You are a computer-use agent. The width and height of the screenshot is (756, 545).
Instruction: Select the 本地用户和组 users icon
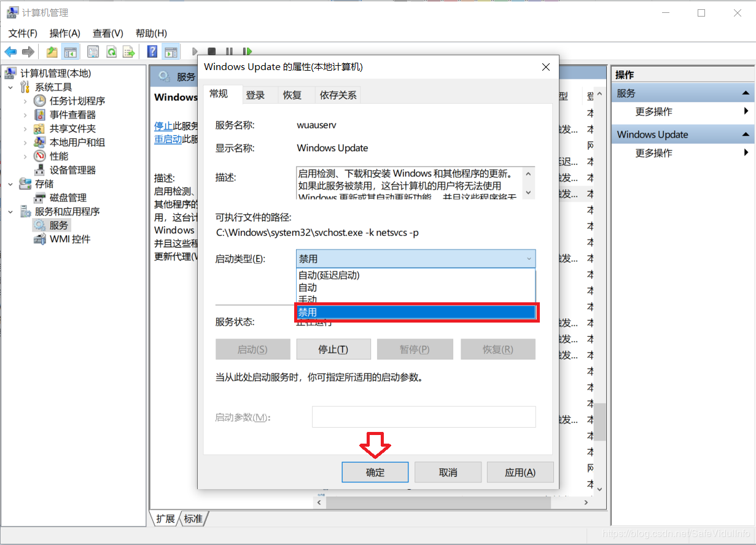(40, 143)
